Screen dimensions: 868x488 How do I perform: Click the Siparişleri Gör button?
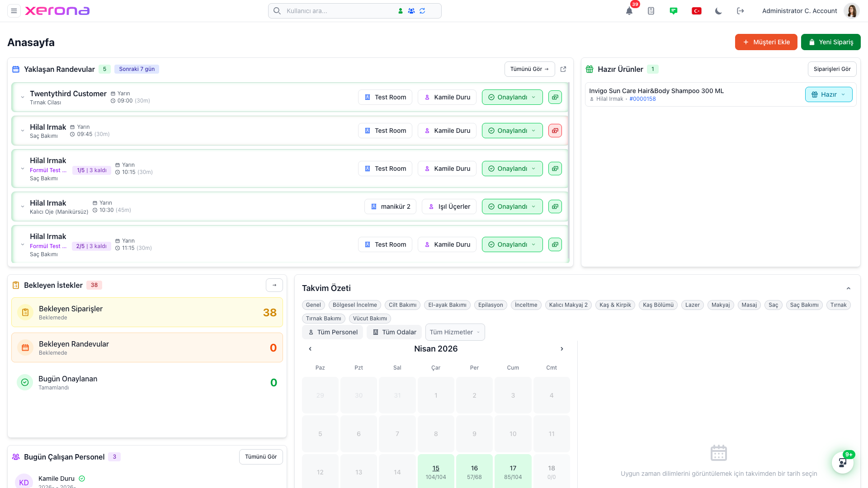(832, 69)
